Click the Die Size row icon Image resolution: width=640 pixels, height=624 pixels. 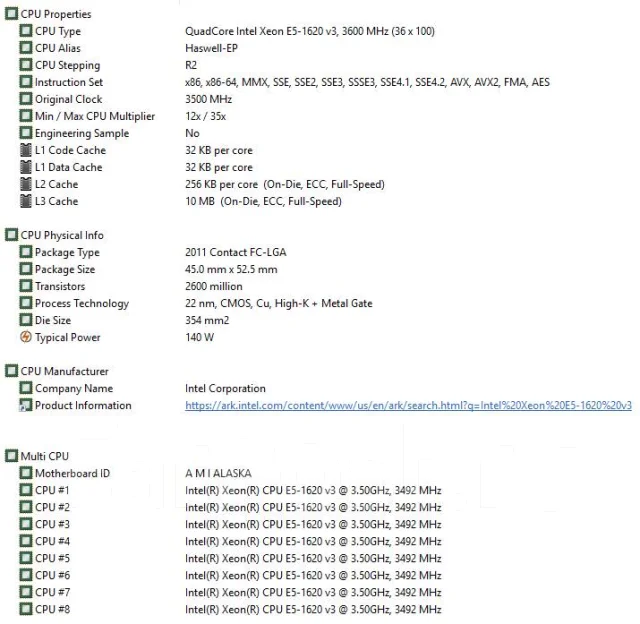[26, 320]
